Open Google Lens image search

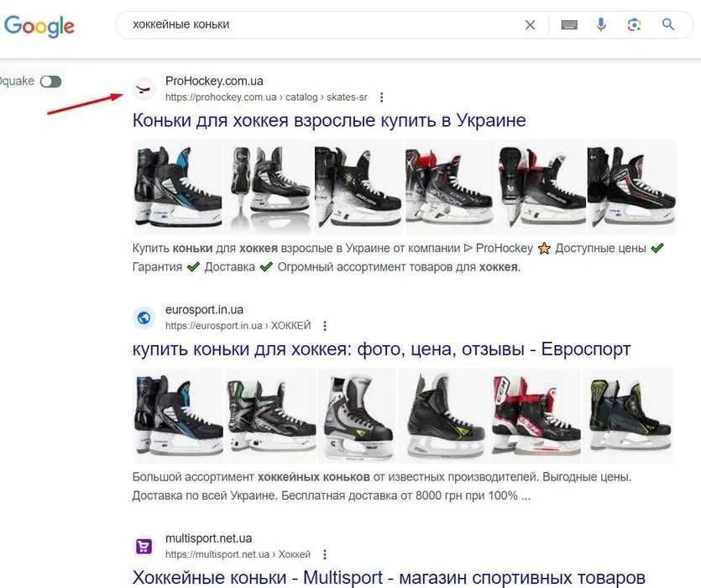[634, 25]
